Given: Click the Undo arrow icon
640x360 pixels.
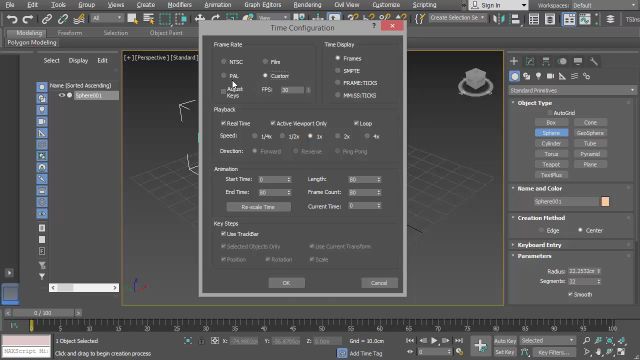Looking at the screenshot, I should pos(12,19).
